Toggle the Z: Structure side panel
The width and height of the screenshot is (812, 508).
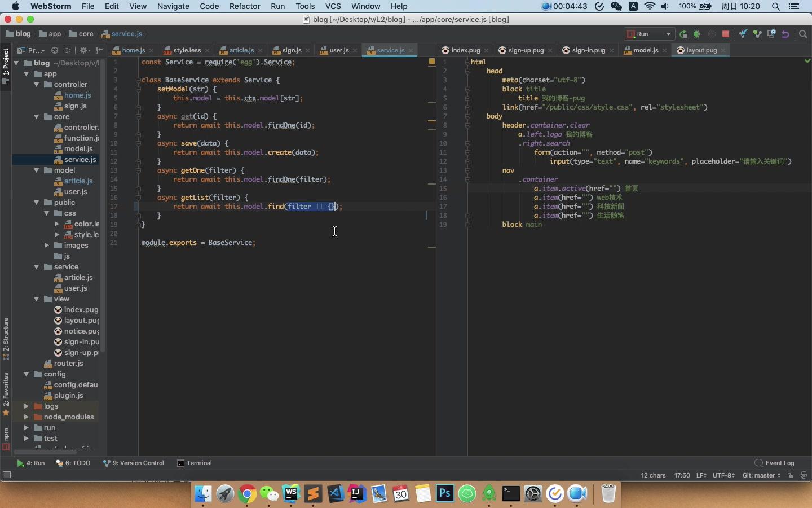[6, 339]
